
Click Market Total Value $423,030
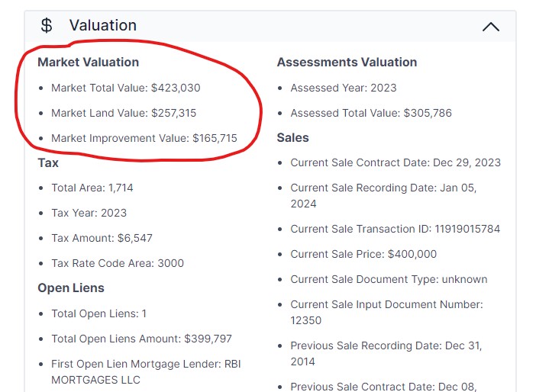pos(125,88)
